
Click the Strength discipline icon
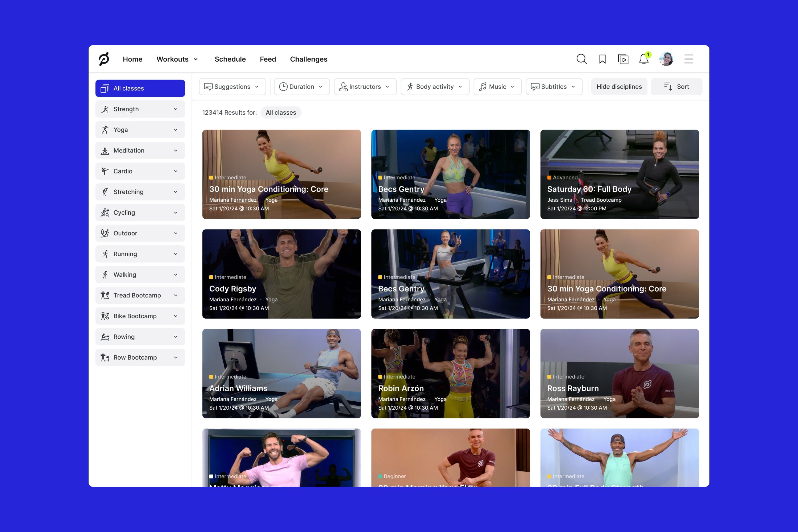(105, 109)
